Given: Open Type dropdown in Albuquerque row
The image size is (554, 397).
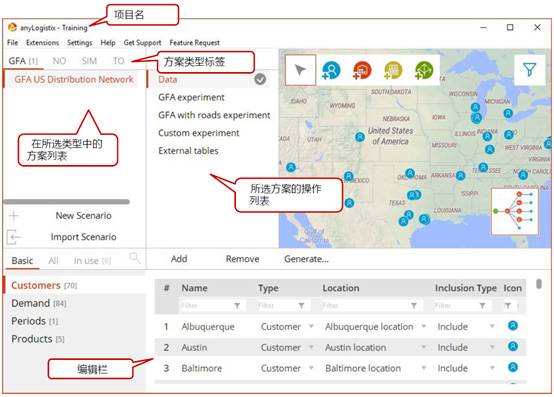Looking at the screenshot, I should click(311, 326).
